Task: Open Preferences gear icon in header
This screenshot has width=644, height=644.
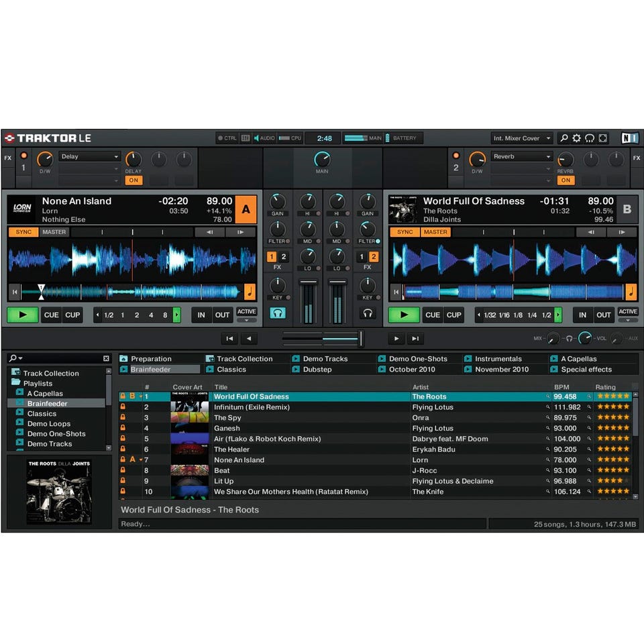Action: tap(577, 138)
